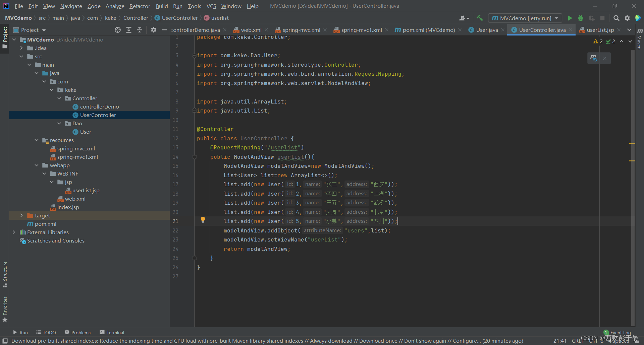The height and width of the screenshot is (345, 644).
Task: Click the warnings count indicator in editor
Action: coord(598,41)
